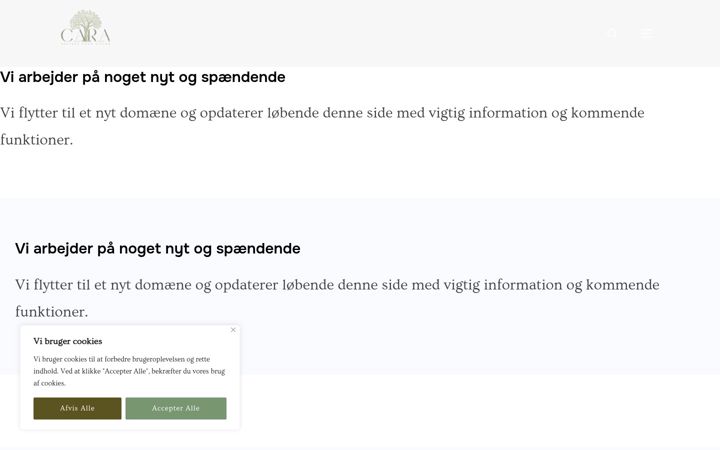Click the heading inside the shaded section
720x450 pixels.
point(158,249)
